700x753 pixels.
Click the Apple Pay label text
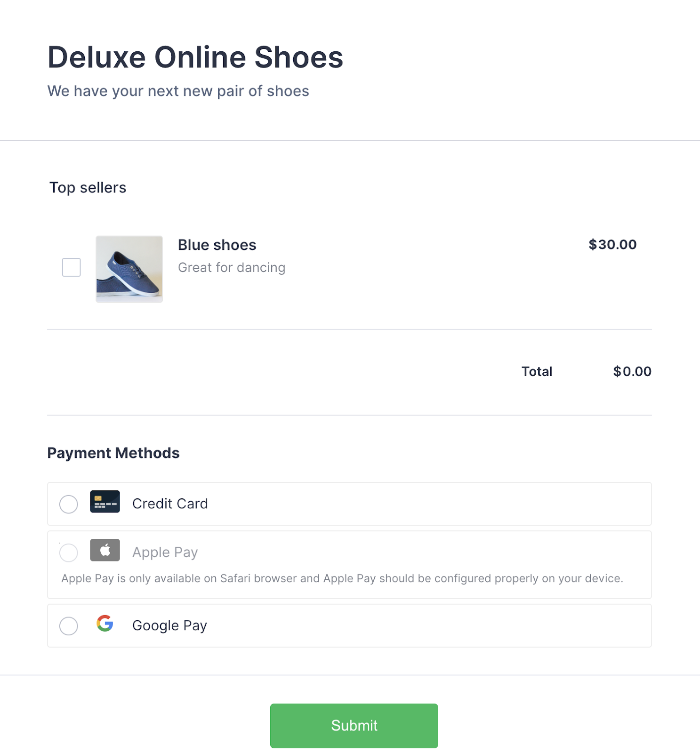tap(165, 552)
